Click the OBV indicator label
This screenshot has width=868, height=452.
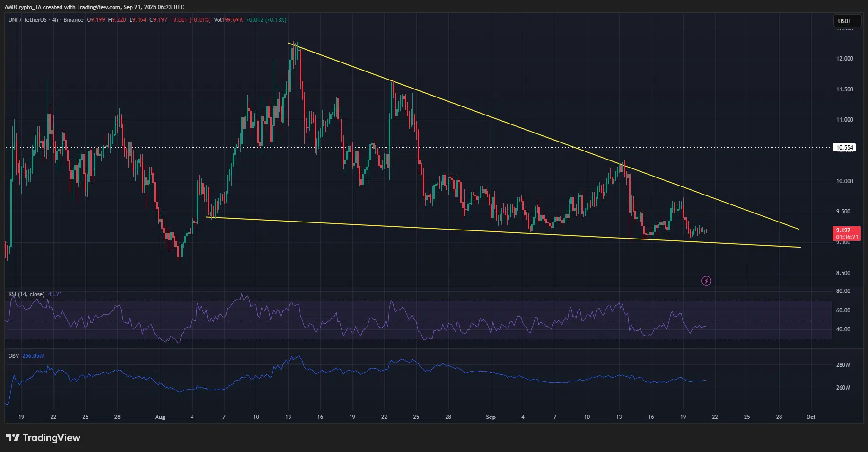pyautogui.click(x=14, y=356)
